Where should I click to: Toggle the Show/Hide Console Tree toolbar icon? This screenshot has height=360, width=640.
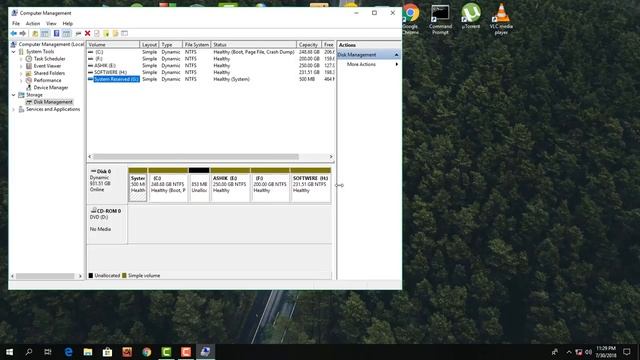click(x=45, y=33)
